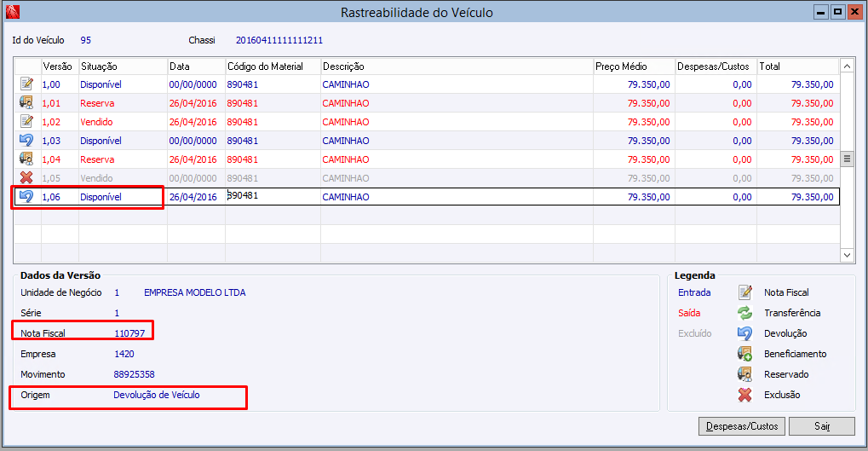Click the Devolução arrow icon in row 1,03
The image size is (868, 451).
tap(26, 140)
